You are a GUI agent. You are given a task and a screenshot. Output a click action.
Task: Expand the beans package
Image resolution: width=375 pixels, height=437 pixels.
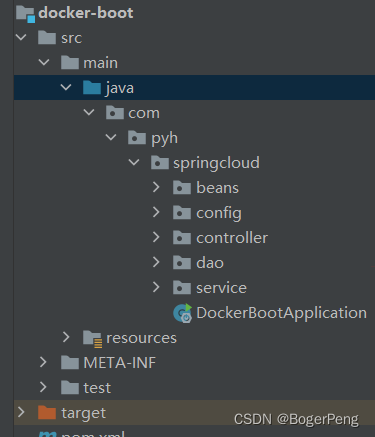pyautogui.click(x=156, y=187)
